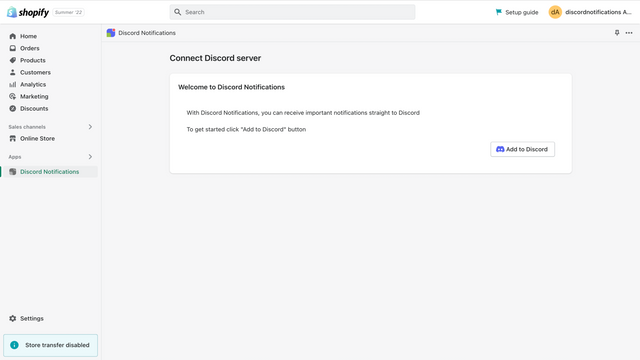Click the Home icon in sidebar
The image size is (640, 360).
[13, 36]
